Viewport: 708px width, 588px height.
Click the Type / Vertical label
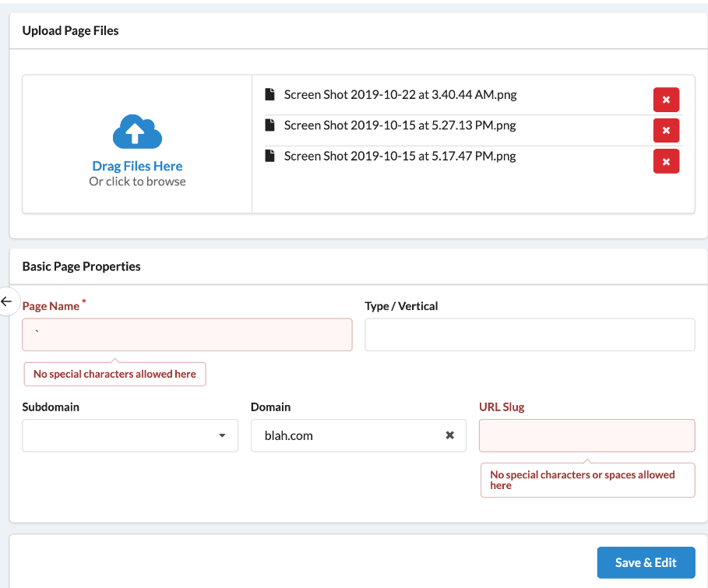(x=401, y=306)
